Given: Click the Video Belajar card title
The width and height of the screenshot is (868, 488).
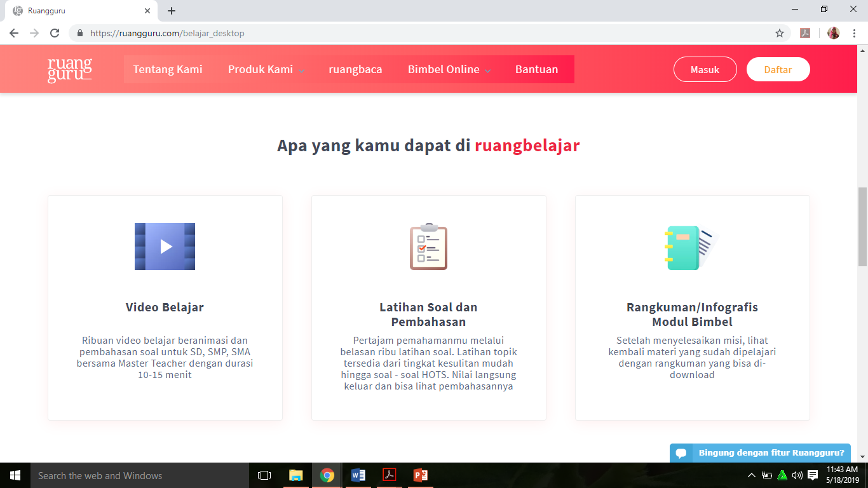Looking at the screenshot, I should [165, 308].
